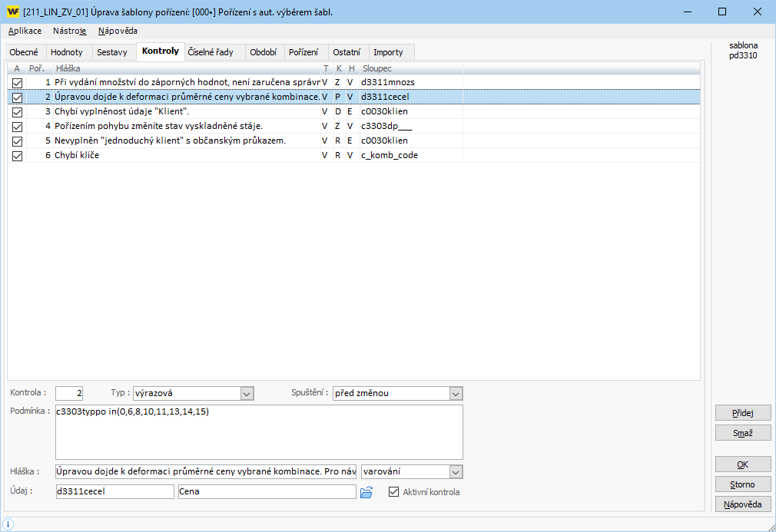Click the Hláška column header
776x532 pixels.
tap(184, 68)
